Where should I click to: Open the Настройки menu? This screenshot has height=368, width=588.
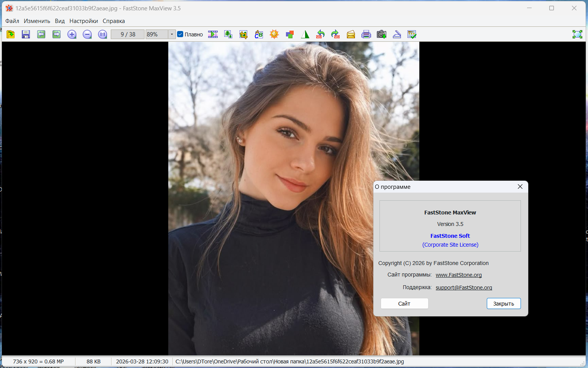tap(84, 21)
